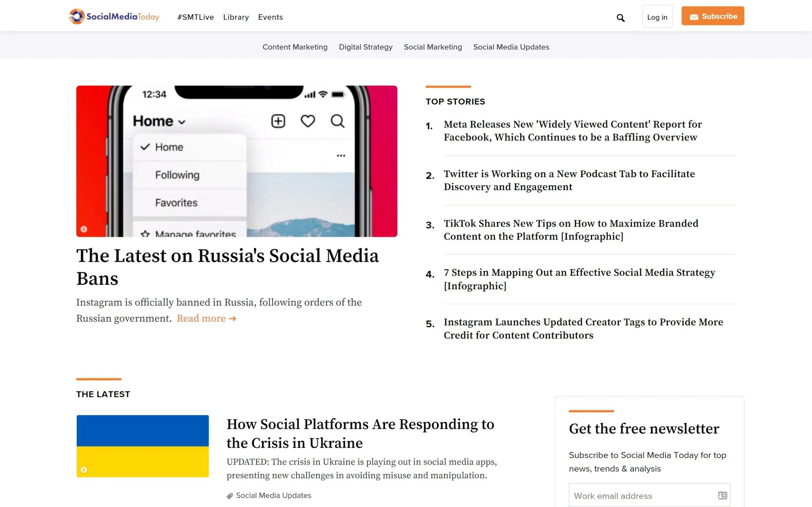The width and height of the screenshot is (812, 507).
Task: Click the search magnifier icon in header
Action: [620, 18]
